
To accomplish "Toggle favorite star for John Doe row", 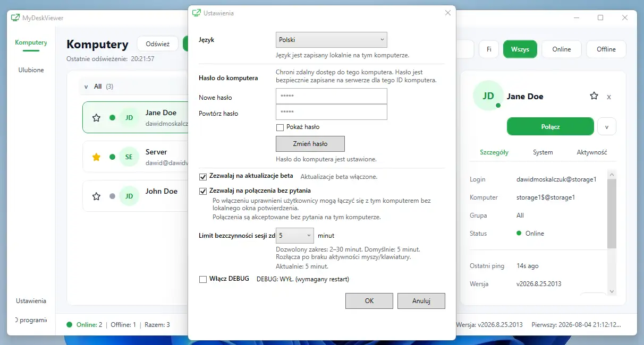I will click(x=96, y=196).
